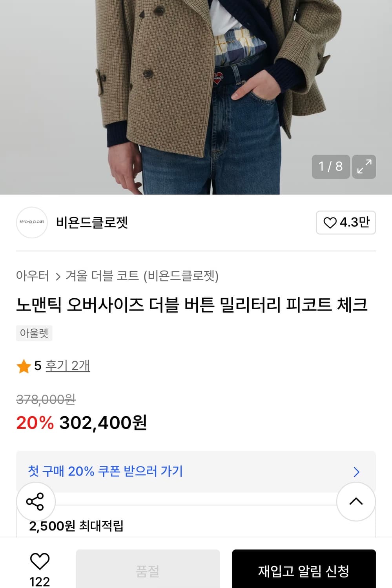Open the coupon banner chevron arrow
Image resolution: width=392 pixels, height=588 pixels.
[356, 472]
